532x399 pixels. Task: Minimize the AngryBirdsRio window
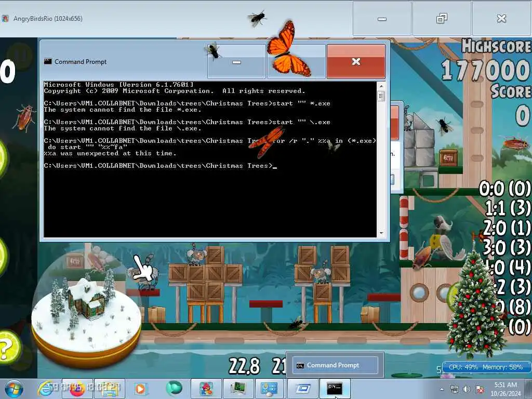coord(382,19)
